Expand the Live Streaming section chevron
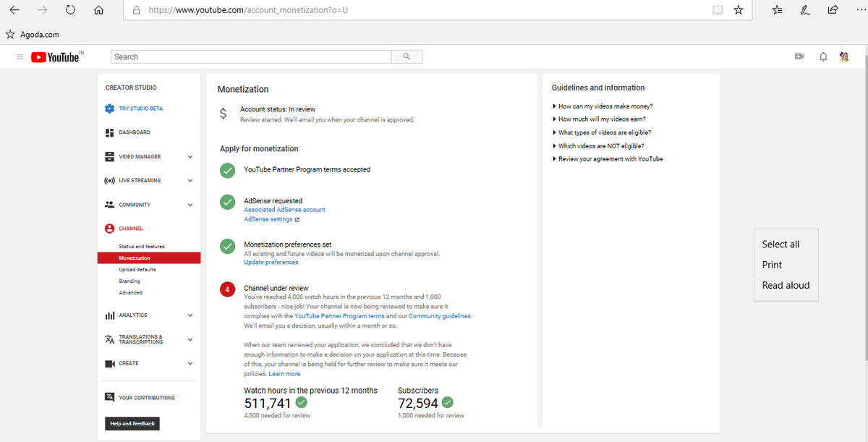This screenshot has height=442, width=868. pyautogui.click(x=190, y=181)
